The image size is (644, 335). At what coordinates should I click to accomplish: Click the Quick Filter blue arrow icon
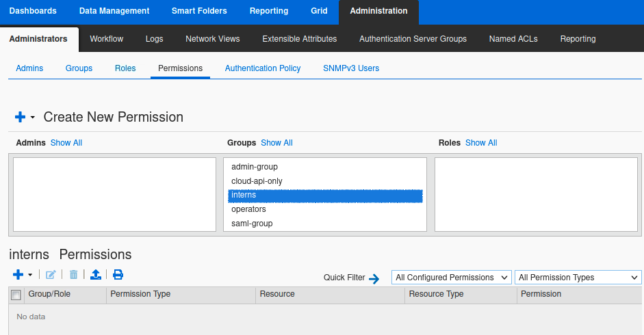(x=374, y=278)
